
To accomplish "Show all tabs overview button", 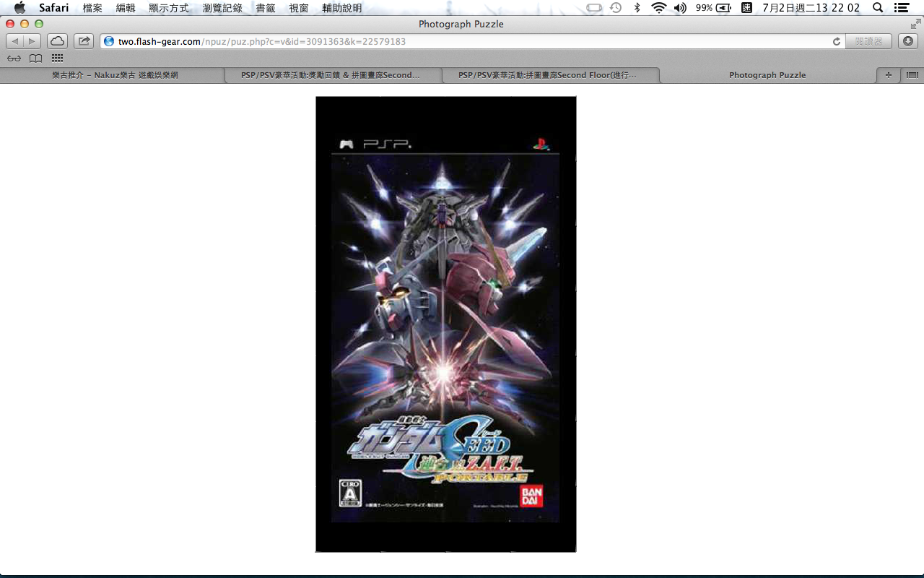I will (912, 74).
